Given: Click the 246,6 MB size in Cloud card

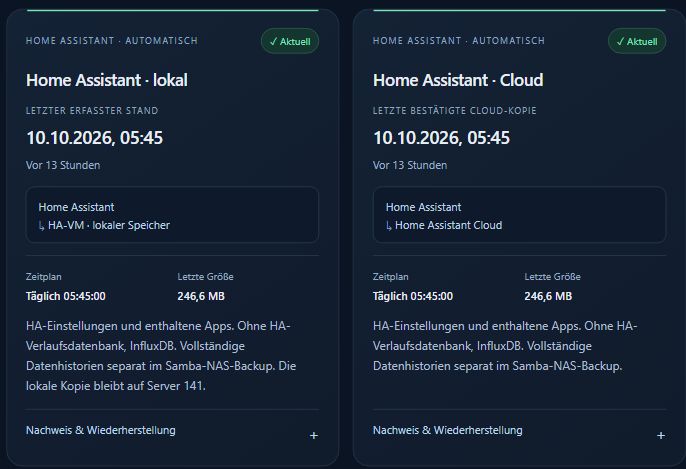Looking at the screenshot, I should 548,296.
